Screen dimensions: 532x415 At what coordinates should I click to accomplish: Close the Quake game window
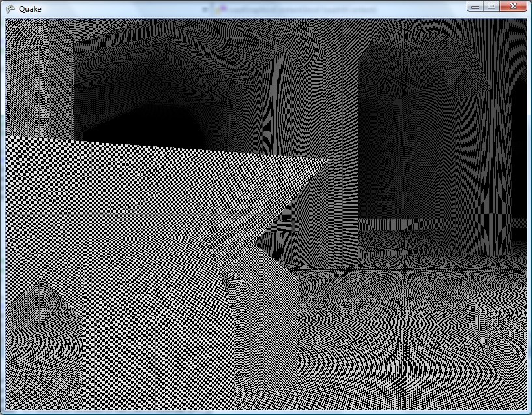tap(514, 6)
